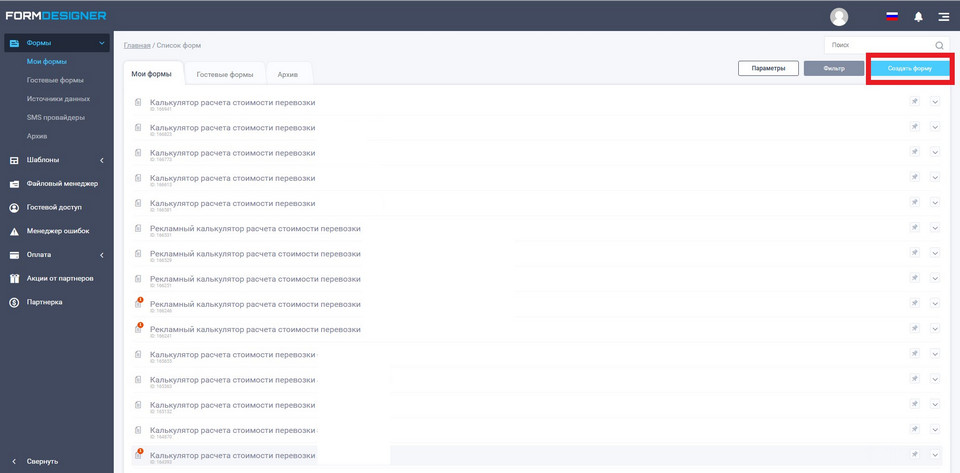The width and height of the screenshot is (960, 473).
Task: Click the Russian flag language icon
Action: [x=892, y=17]
